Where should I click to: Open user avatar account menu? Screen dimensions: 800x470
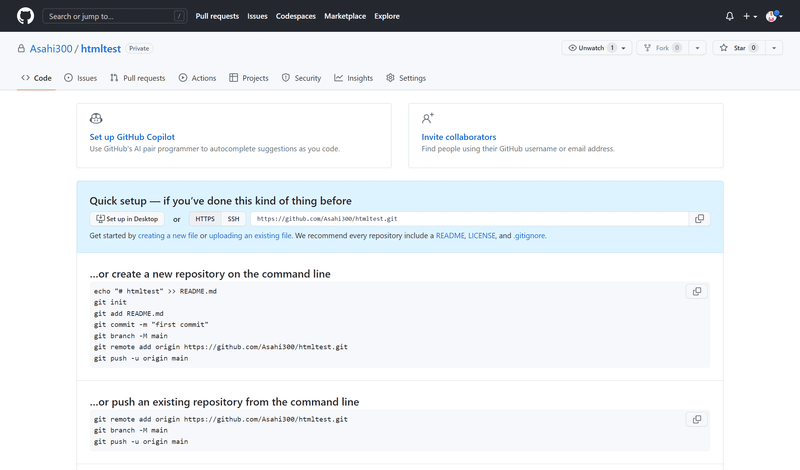tap(773, 16)
